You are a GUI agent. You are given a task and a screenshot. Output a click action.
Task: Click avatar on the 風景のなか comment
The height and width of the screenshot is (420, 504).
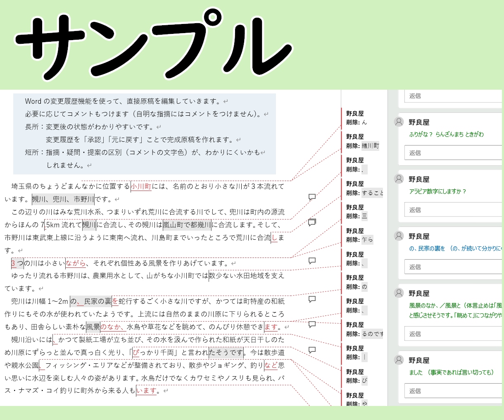coord(399,293)
